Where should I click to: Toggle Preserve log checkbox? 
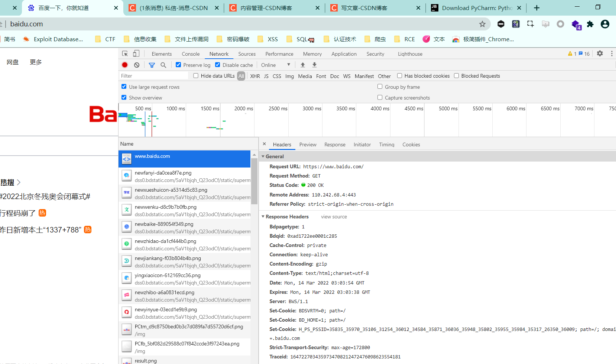click(178, 65)
